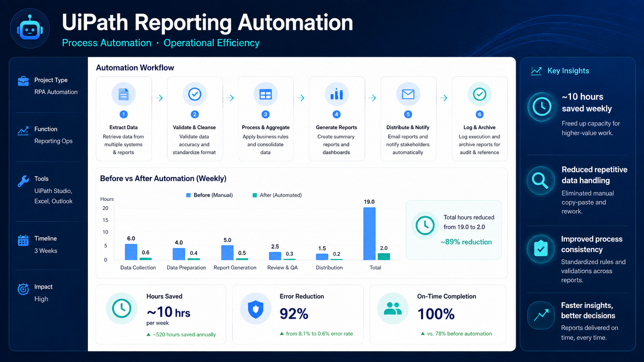
Task: Click the High impact value
Action: 41,299
